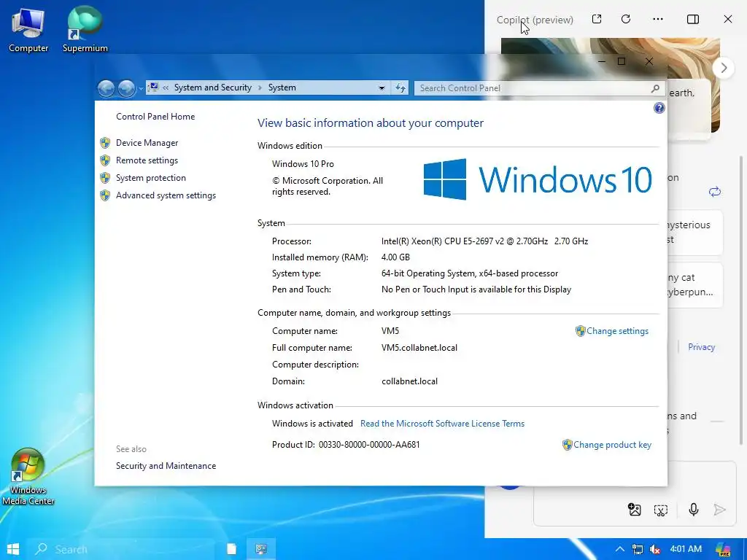Open Device Manager from sidebar

point(147,143)
